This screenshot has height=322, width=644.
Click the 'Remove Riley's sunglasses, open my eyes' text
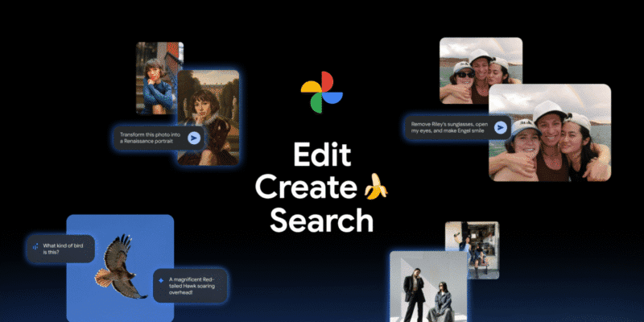[x=449, y=127]
